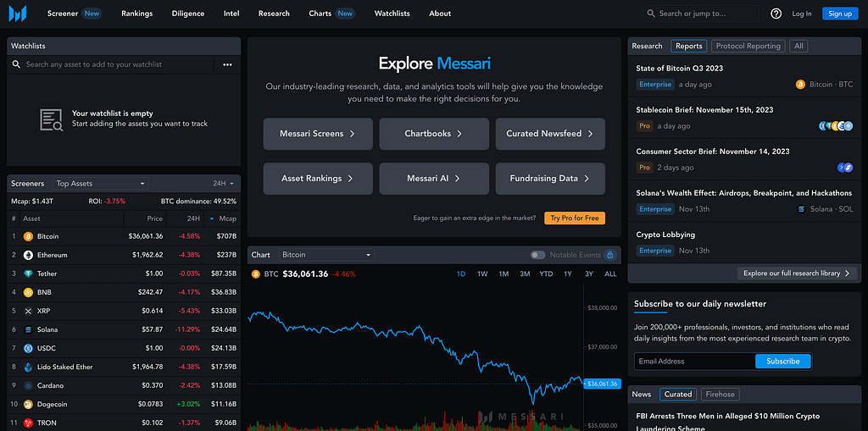Click the Bitcoin icon beside State of Bitcoin report
868x431 pixels.
point(800,85)
